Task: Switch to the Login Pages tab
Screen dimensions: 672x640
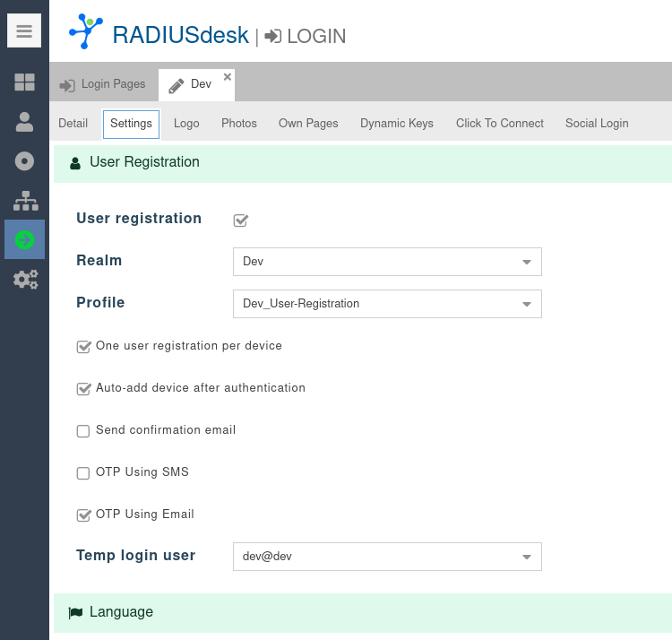Action: tap(103, 84)
